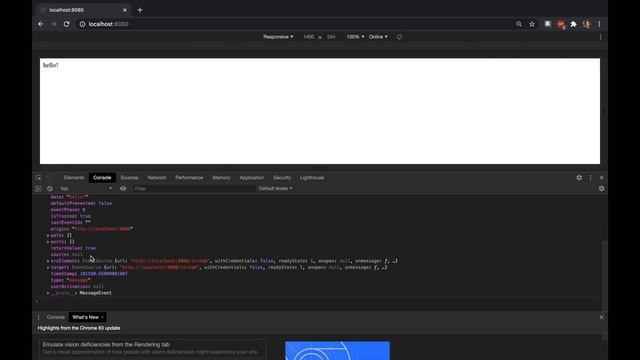Open the reading list extension icon

click(548, 24)
